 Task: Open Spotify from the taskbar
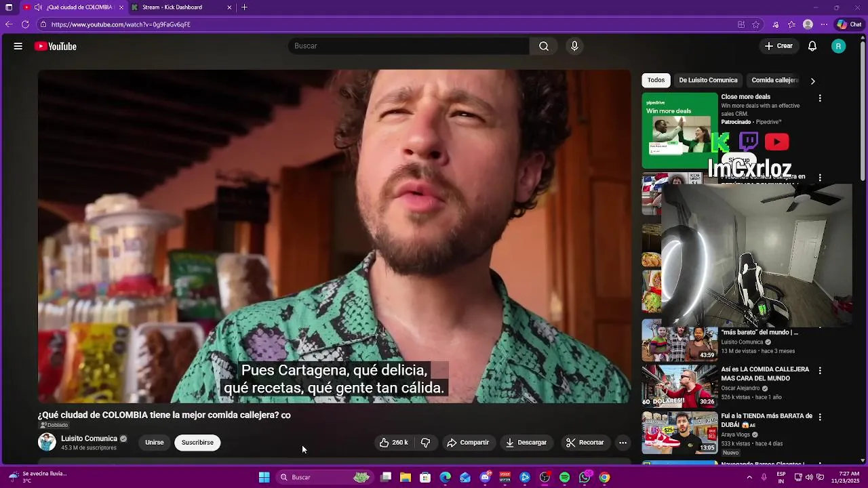pyautogui.click(x=565, y=477)
